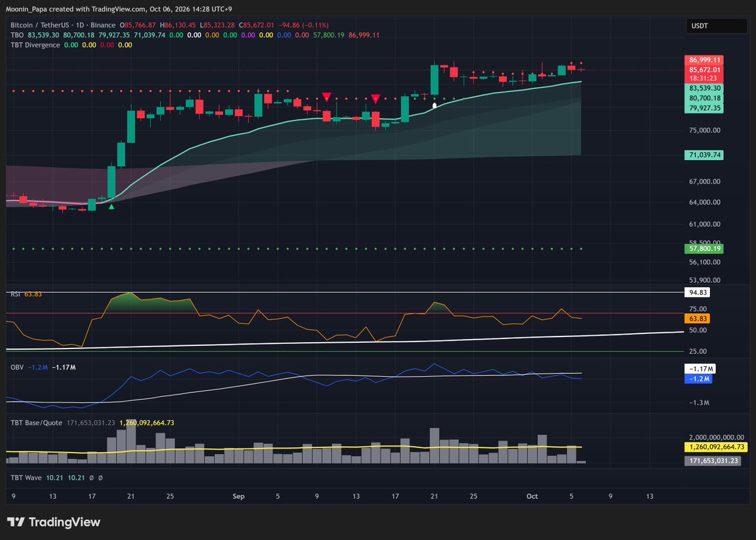This screenshot has height=540, width=756.
Task: Click the 75,000.00 price scale value
Action: click(705, 130)
